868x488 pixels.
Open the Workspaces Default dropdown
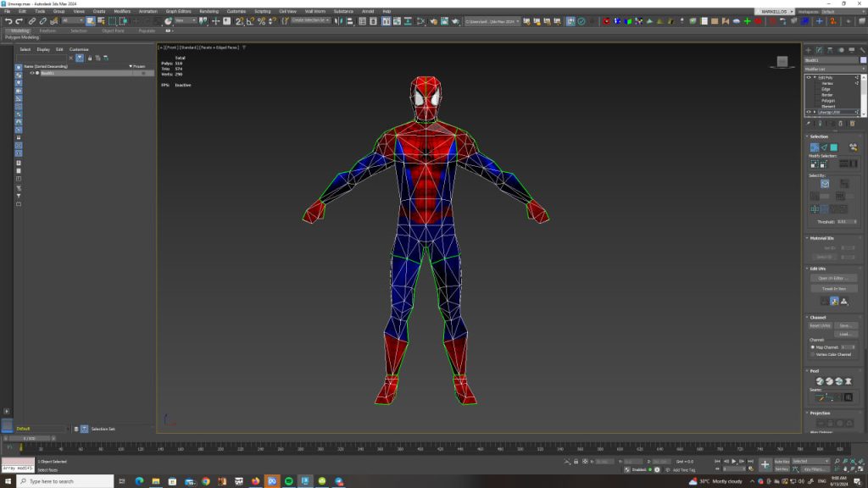point(843,12)
